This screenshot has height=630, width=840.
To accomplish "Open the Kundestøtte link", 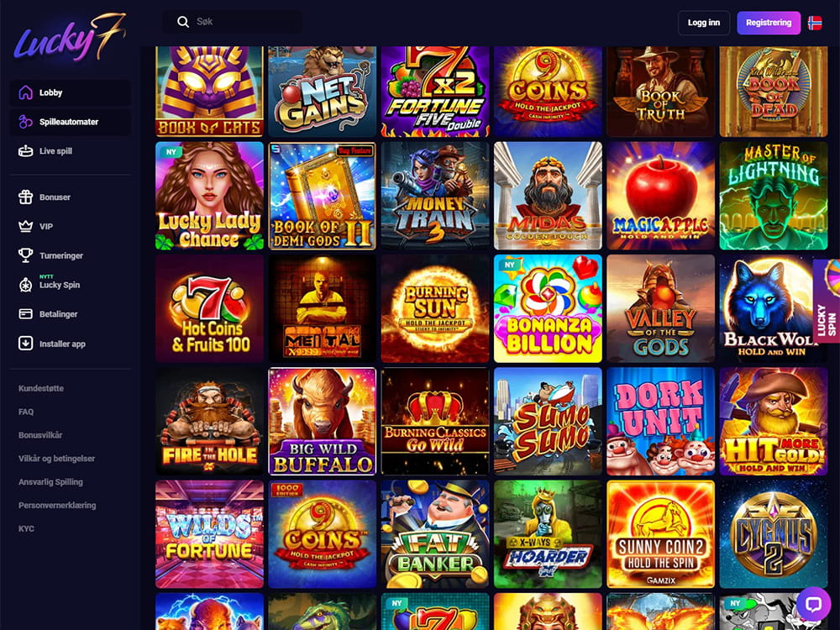I will click(41, 388).
